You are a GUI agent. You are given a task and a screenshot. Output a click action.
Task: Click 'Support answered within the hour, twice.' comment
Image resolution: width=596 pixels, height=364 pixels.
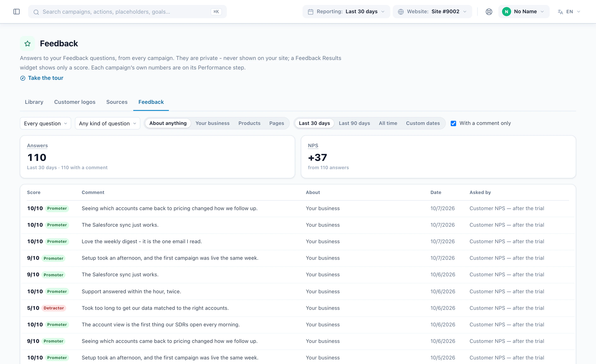131,291
